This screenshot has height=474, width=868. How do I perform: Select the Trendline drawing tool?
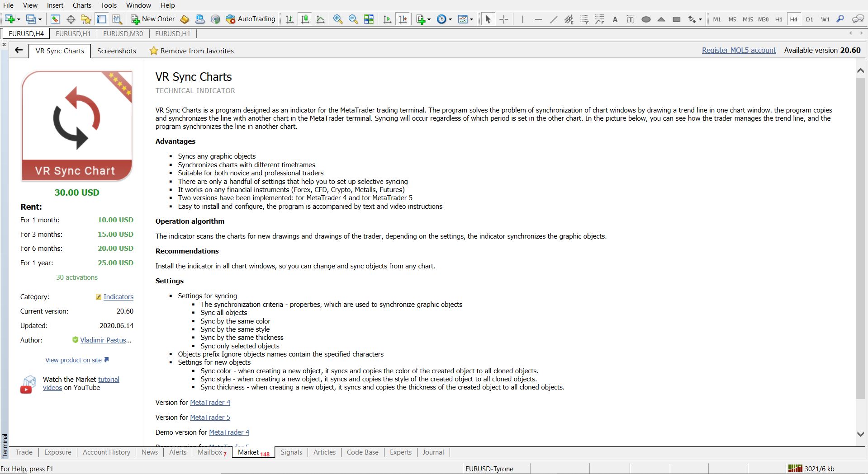553,19
